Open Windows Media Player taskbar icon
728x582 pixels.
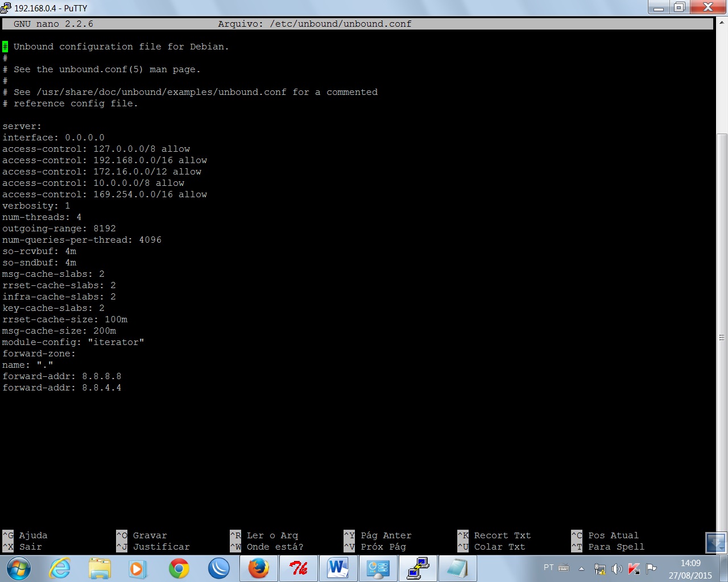(138, 568)
